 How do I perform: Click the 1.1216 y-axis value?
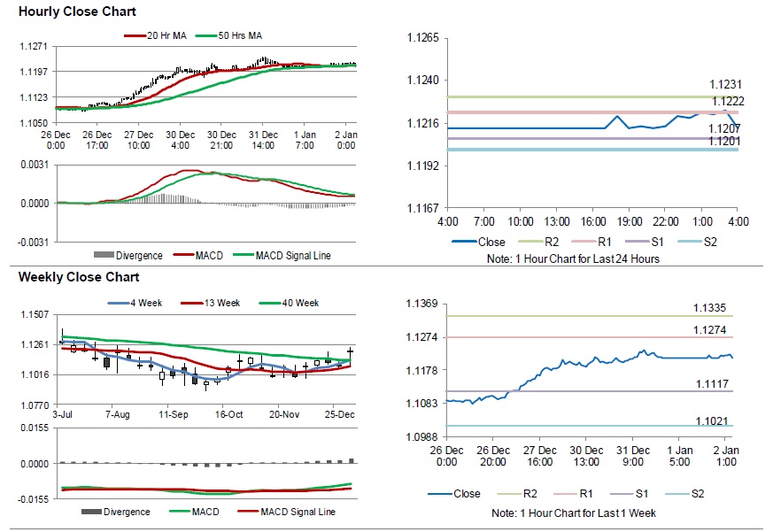[x=422, y=123]
